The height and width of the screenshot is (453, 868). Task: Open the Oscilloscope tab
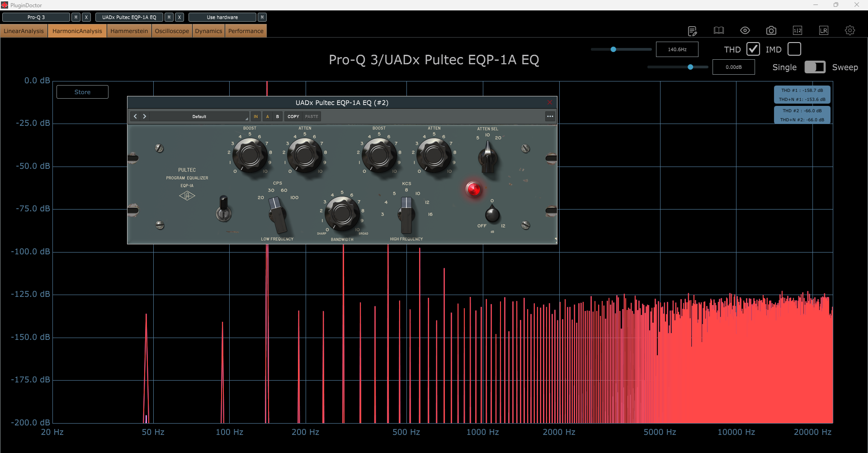[x=172, y=31]
